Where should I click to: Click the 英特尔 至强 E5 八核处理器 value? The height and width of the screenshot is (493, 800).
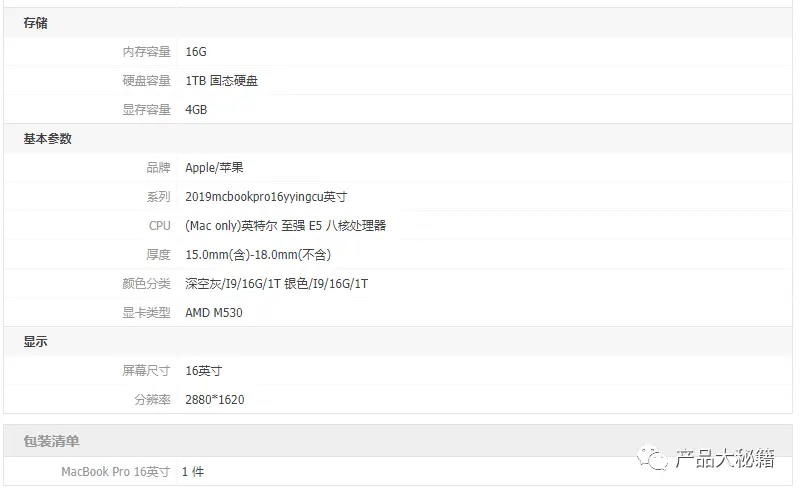point(313,226)
